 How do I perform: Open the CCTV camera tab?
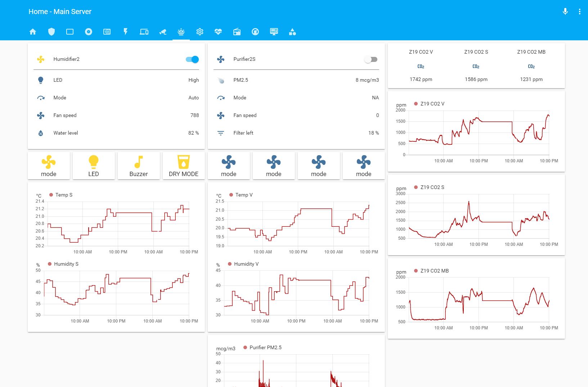(x=163, y=32)
